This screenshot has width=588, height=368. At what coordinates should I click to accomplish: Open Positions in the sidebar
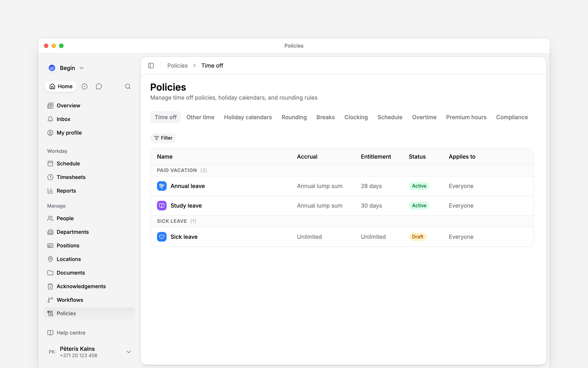89,246
